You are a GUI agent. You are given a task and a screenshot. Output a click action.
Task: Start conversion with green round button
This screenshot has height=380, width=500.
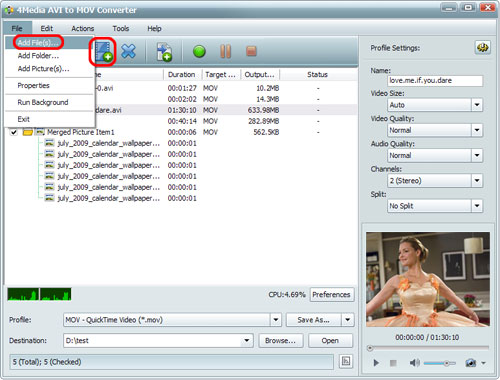[x=199, y=51]
